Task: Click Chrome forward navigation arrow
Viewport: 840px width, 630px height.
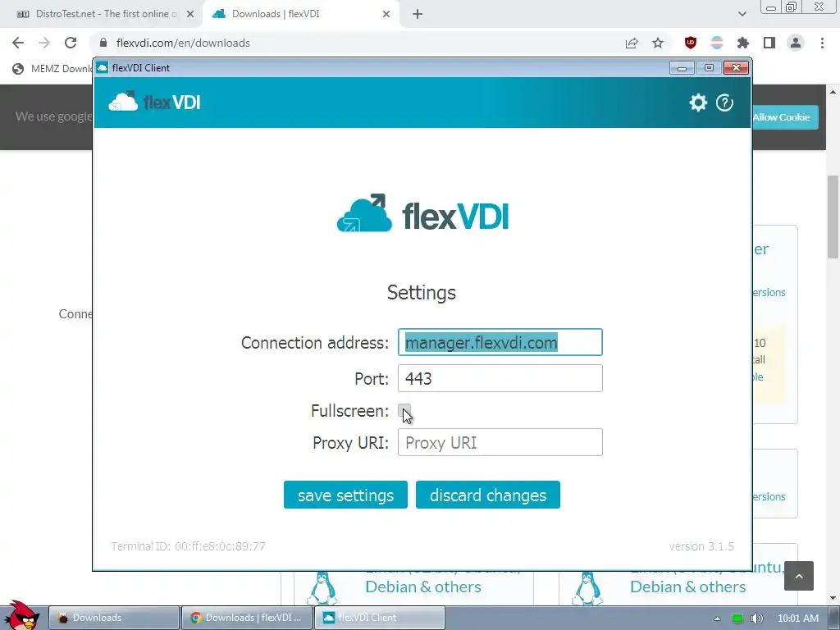Action: [44, 43]
